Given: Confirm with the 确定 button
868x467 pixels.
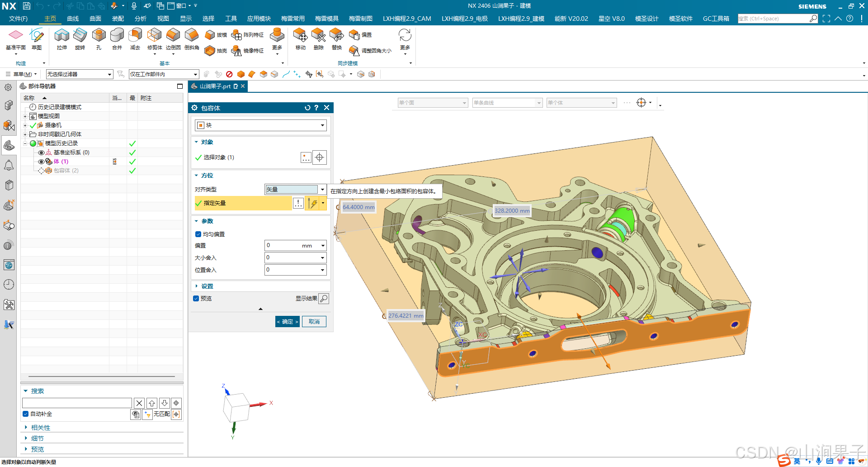Looking at the screenshot, I should (x=288, y=322).
